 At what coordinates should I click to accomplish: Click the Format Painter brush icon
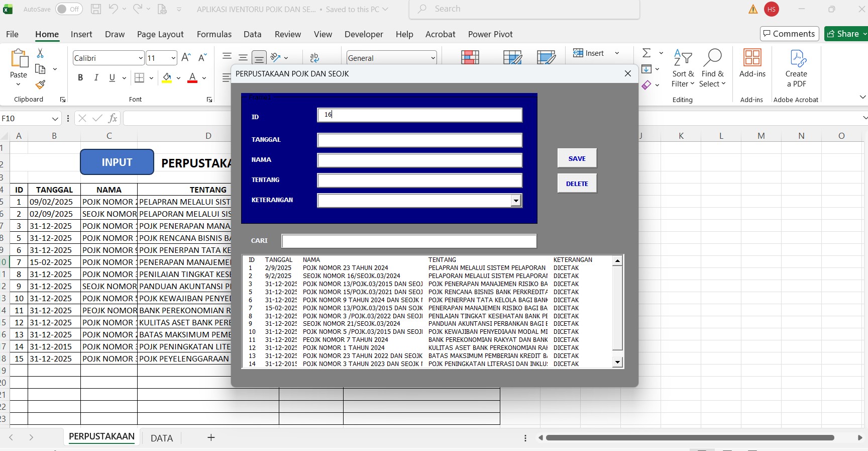coord(40,85)
